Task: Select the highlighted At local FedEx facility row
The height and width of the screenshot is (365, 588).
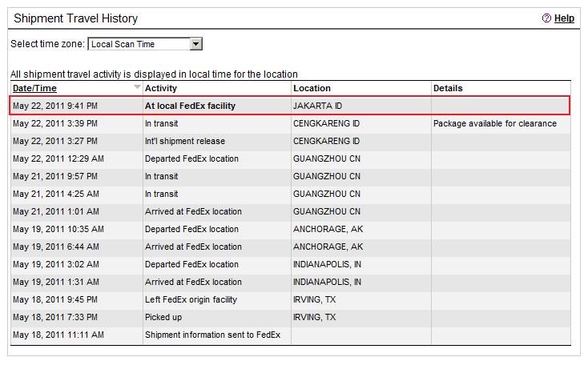Action: 289,106
